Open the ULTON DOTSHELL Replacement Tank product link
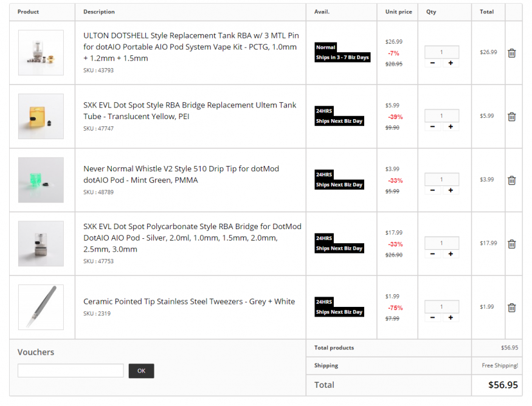The image size is (532, 406). pos(191,47)
